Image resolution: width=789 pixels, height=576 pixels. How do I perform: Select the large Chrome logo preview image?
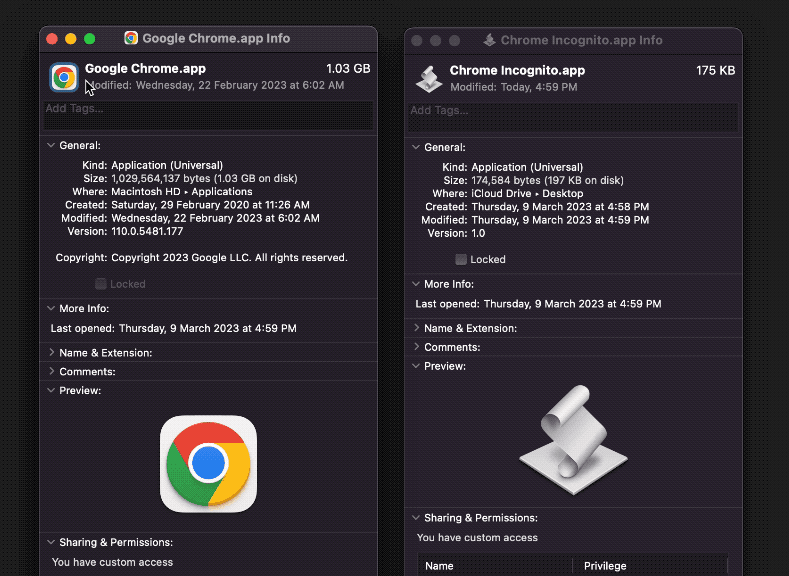click(208, 464)
